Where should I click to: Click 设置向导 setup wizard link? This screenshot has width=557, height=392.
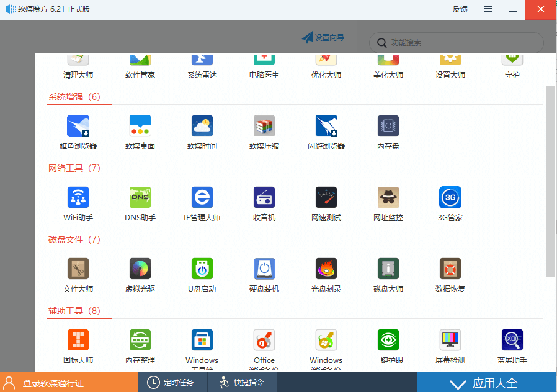click(323, 37)
